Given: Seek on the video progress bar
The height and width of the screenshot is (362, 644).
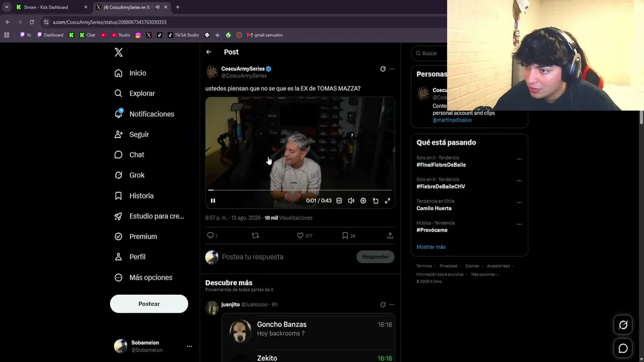Looking at the screenshot, I should pos(300,190).
